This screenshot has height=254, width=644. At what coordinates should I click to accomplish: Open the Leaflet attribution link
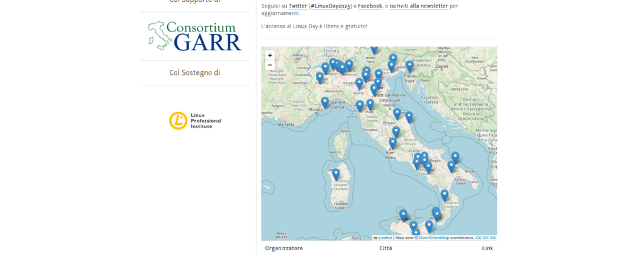click(385, 238)
